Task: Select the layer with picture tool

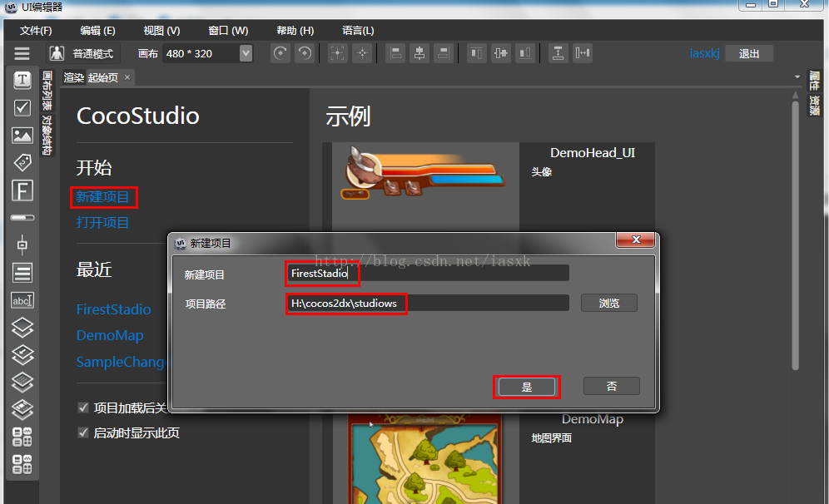Action: (22, 409)
